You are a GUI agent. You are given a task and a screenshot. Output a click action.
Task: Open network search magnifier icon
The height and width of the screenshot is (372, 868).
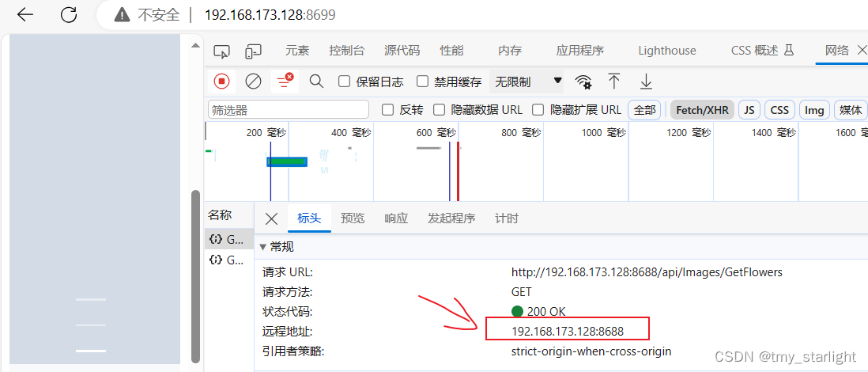(x=316, y=82)
